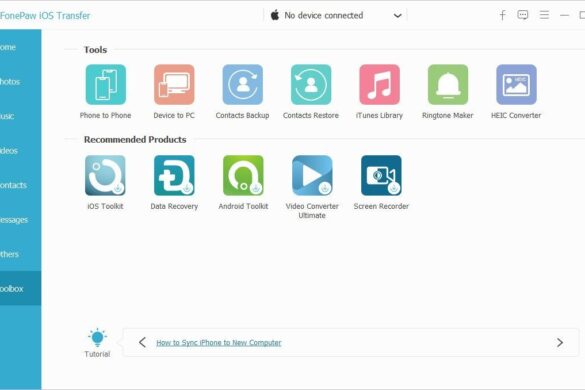Screen dimensions: 585x390
Task: Select the iOS Toolkit product icon
Action: point(105,175)
